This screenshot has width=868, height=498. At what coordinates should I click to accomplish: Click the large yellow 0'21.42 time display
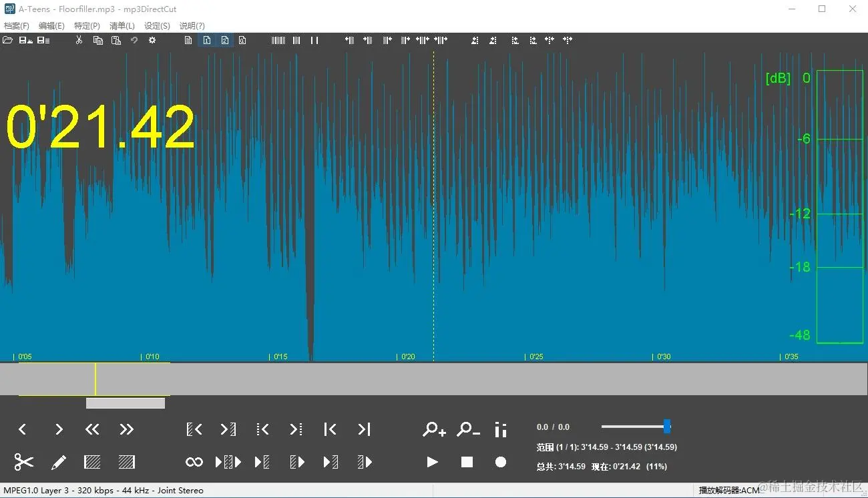100,127
